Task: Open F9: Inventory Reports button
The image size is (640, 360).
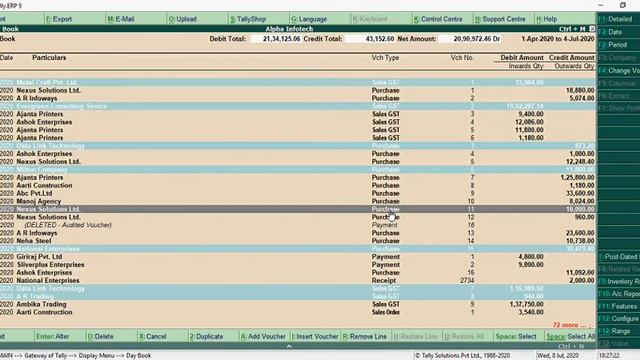Action: tap(618, 282)
